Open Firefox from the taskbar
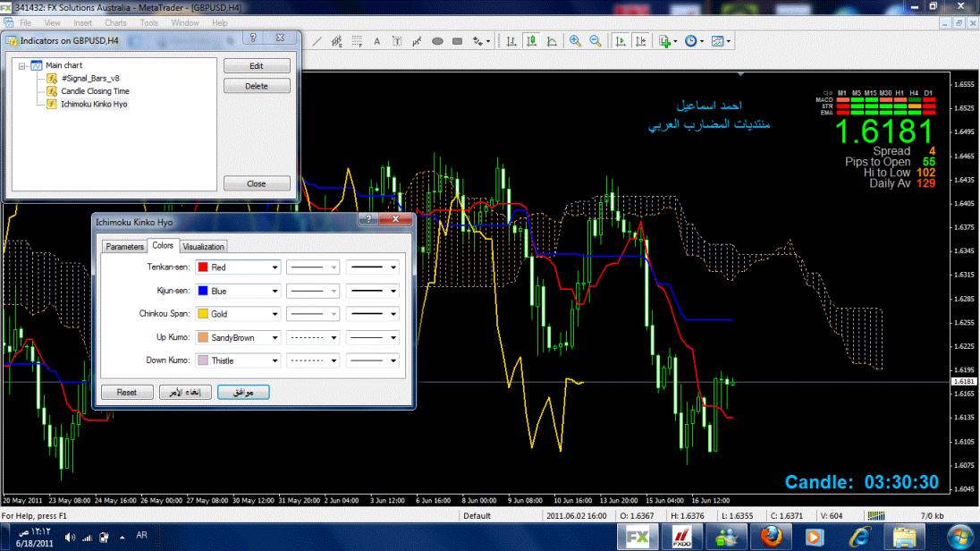 click(x=771, y=536)
